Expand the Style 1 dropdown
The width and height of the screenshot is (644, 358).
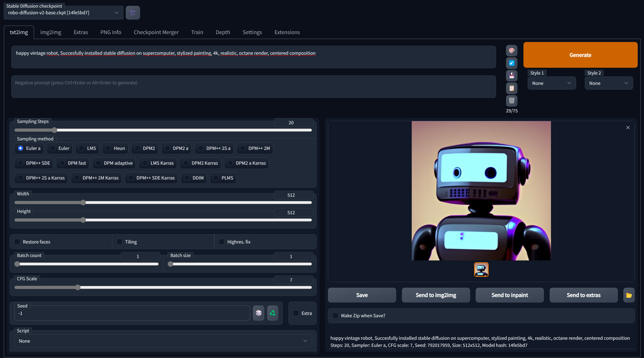[552, 83]
